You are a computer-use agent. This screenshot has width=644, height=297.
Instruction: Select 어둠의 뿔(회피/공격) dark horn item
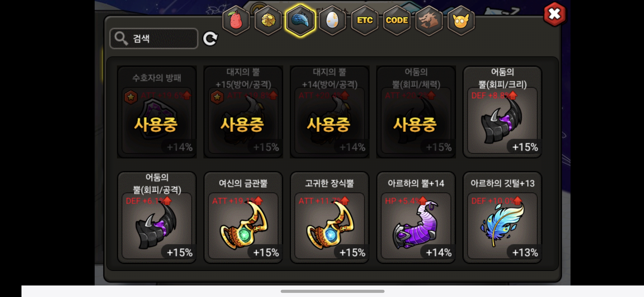click(x=157, y=217)
